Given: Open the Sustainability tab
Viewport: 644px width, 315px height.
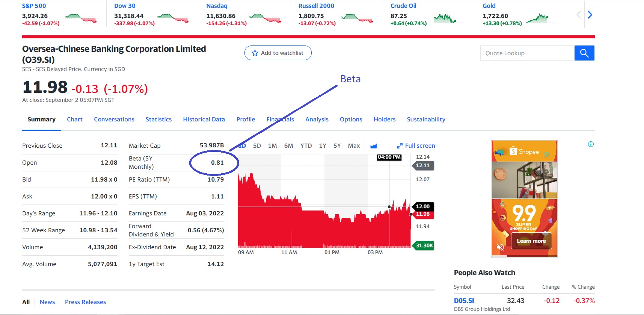Looking at the screenshot, I should [x=426, y=119].
